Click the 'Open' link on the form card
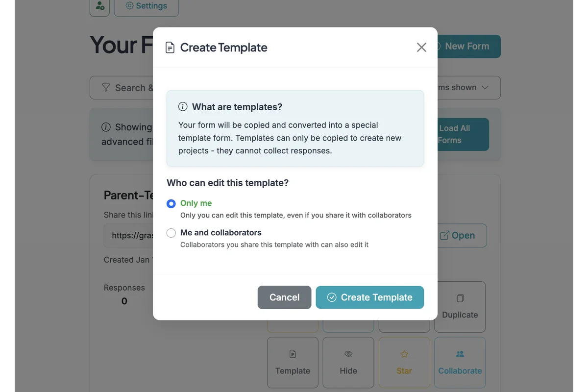The height and width of the screenshot is (392, 588). (460, 235)
